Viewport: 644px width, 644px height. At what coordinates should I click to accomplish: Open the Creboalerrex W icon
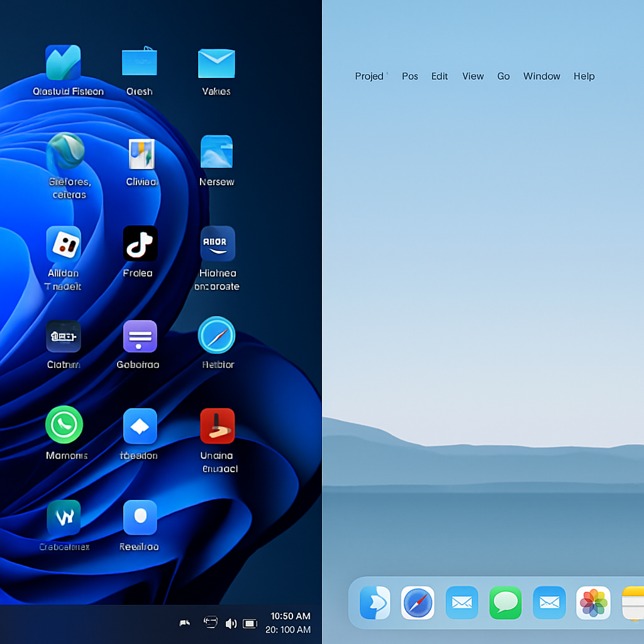[64, 518]
